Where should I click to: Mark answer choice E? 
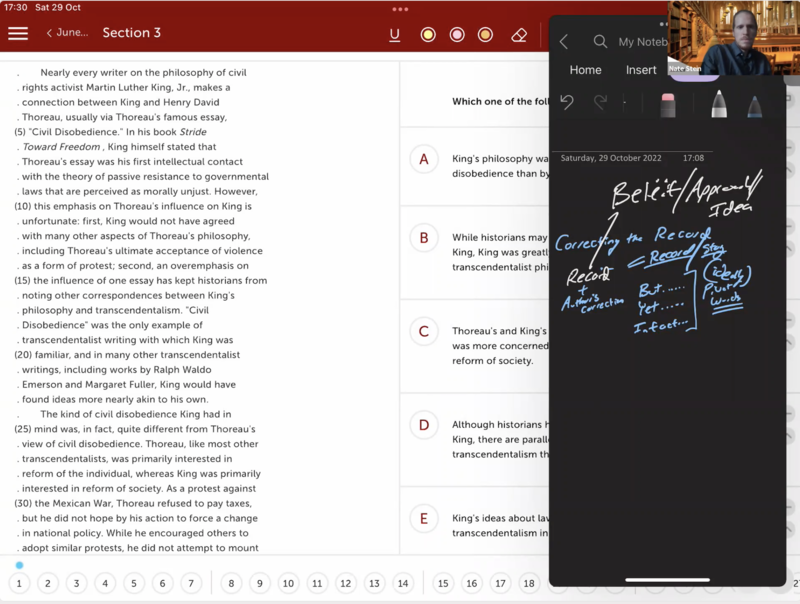coord(424,518)
